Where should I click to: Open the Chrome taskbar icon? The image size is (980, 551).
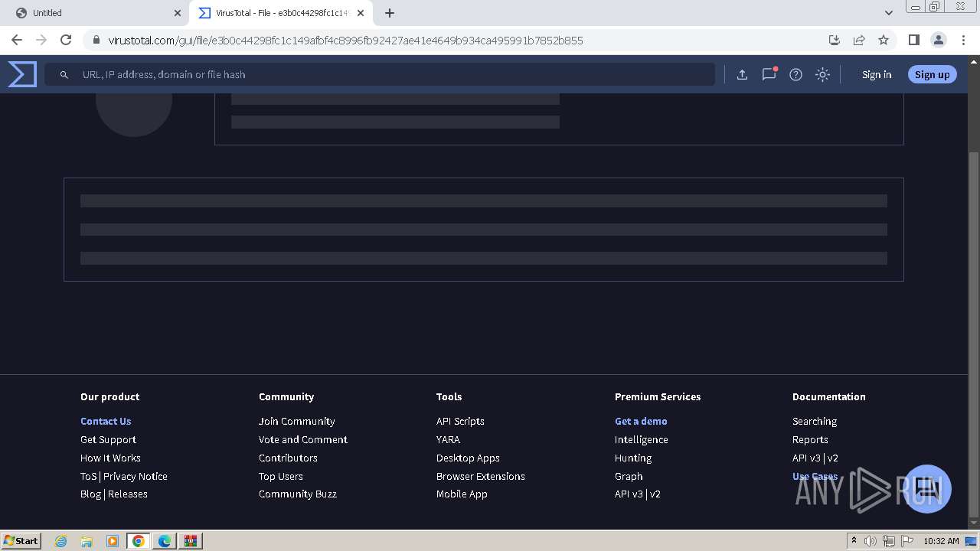pyautogui.click(x=139, y=540)
